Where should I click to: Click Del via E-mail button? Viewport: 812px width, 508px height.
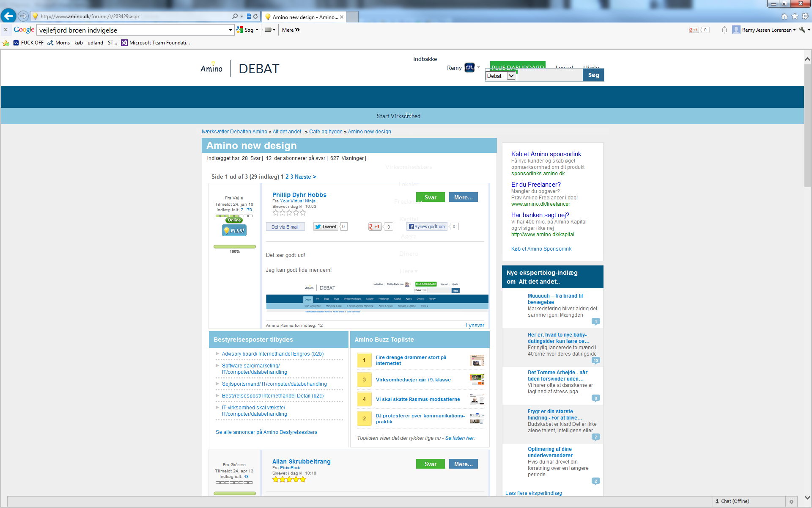pos(285,227)
